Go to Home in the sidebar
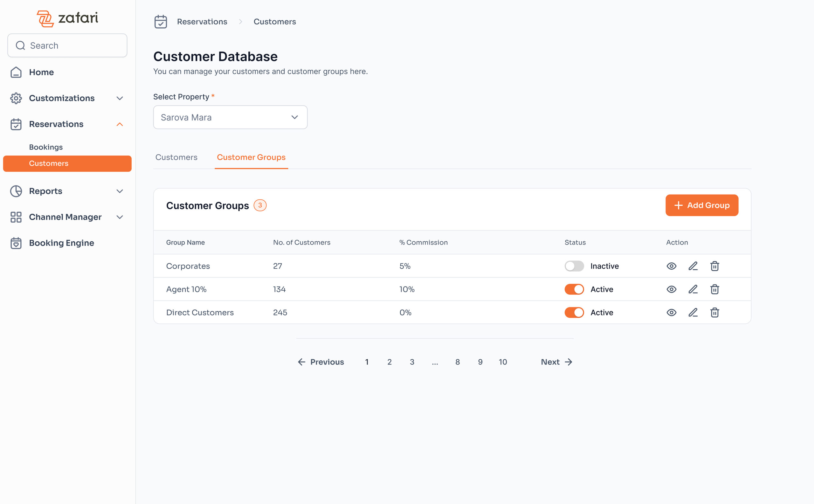814x504 pixels. coord(41,72)
